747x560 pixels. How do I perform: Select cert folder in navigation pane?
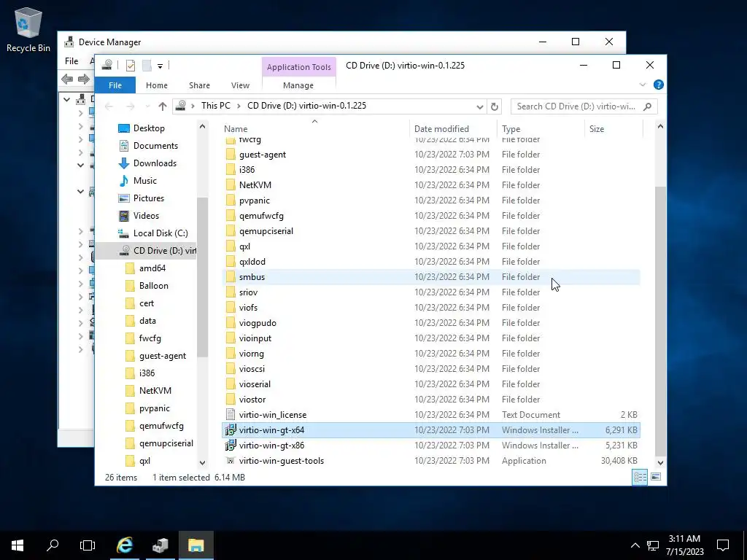coord(146,303)
